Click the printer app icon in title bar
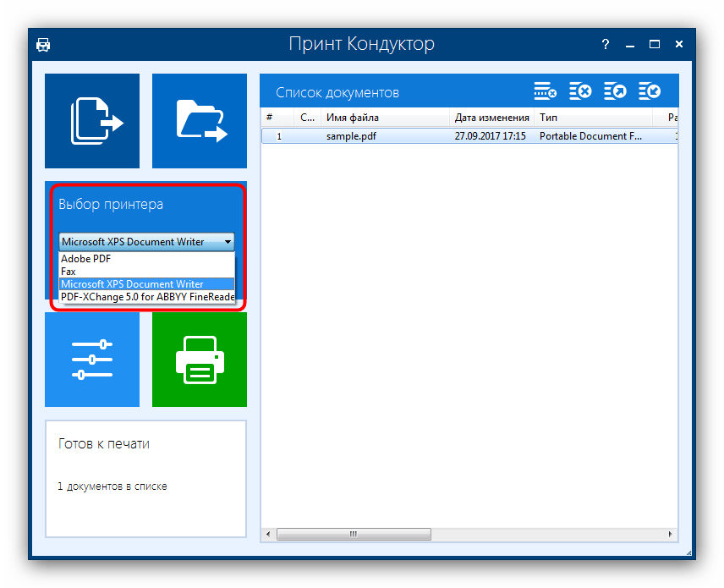The image size is (724, 588). coord(44,44)
